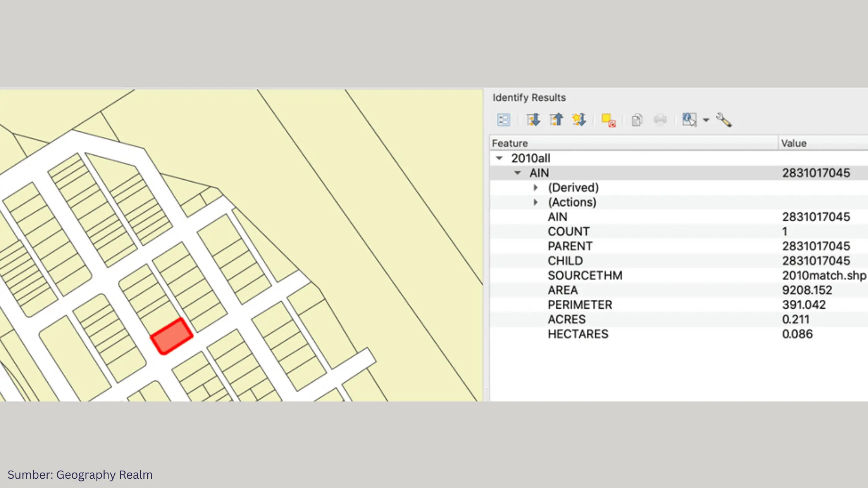This screenshot has height=488, width=868.
Task: Click the Clear Results icon
Action: [x=608, y=120]
